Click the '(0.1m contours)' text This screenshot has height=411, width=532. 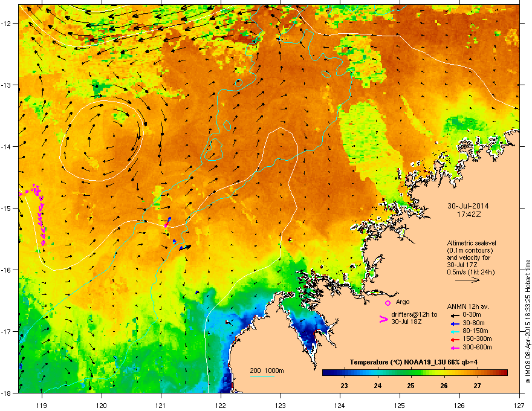coord(470,251)
